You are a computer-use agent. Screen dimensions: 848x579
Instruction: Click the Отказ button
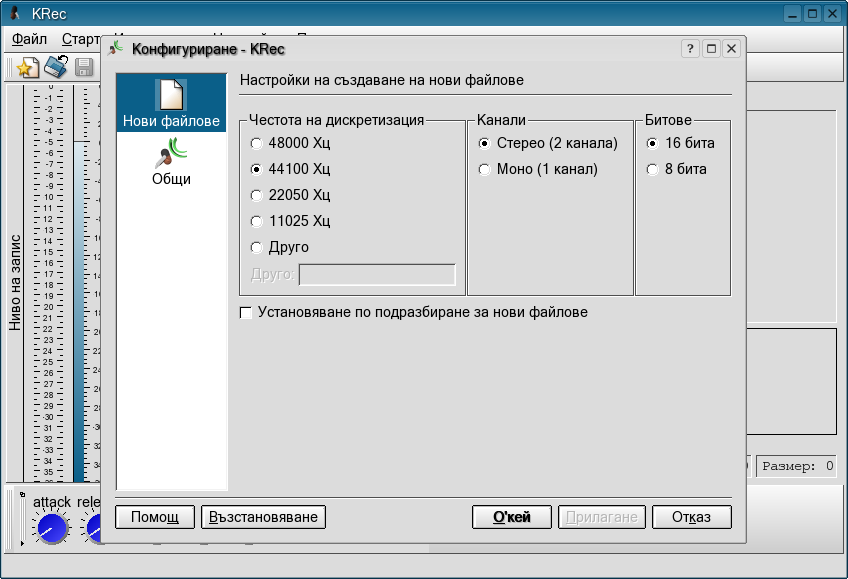pyautogui.click(x=691, y=517)
